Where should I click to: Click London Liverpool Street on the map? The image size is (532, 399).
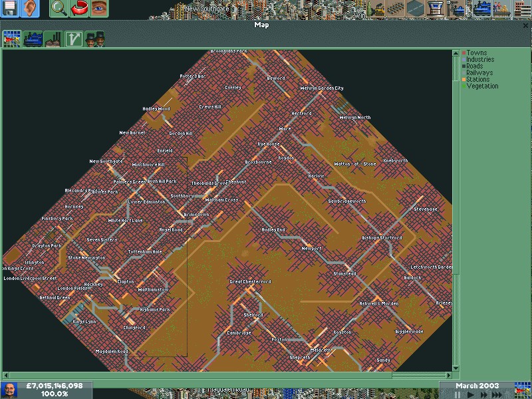click(30, 278)
